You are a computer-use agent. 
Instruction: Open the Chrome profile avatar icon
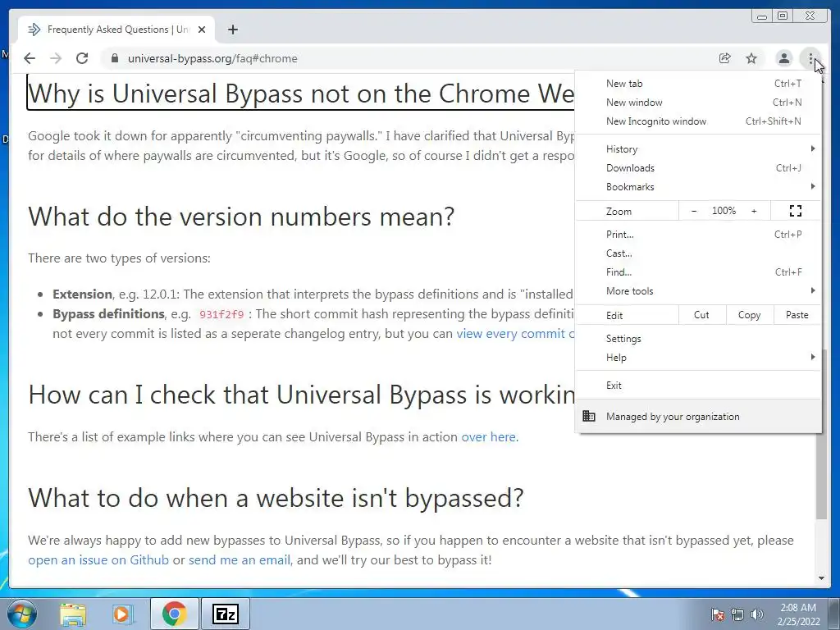pos(783,58)
